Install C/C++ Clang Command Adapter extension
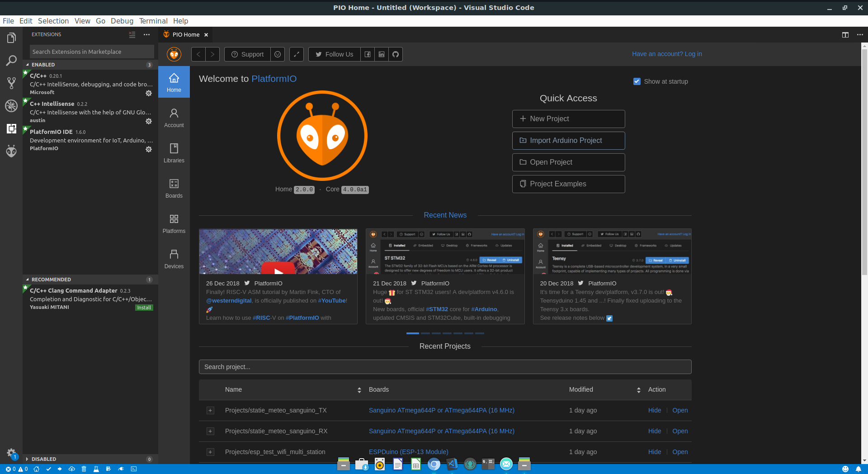This screenshot has height=474, width=868. pyautogui.click(x=144, y=308)
